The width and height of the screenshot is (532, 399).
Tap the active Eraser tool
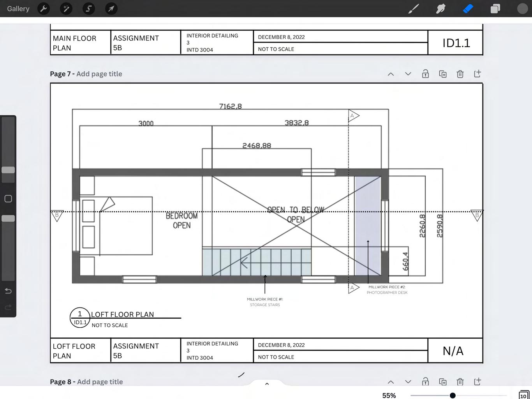468,9
